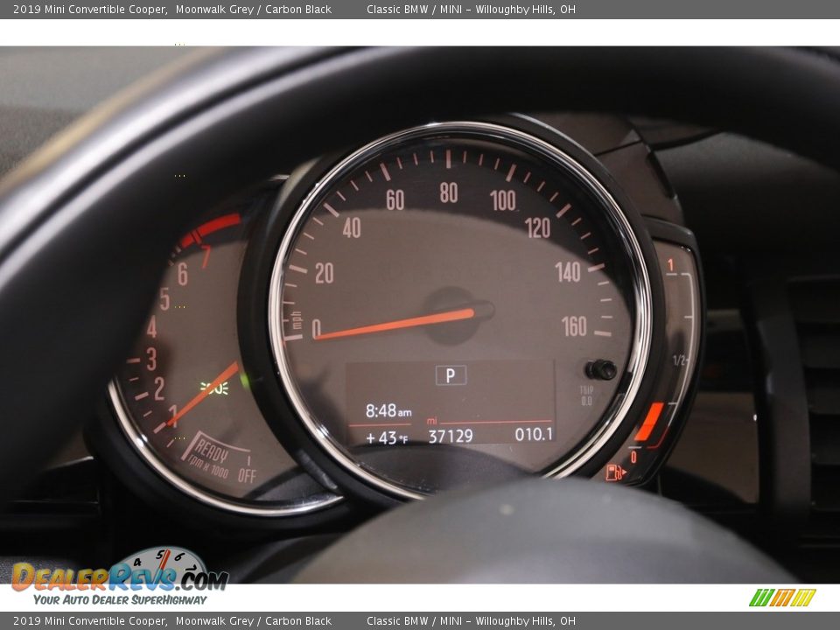Click the 140 mark on the speedometer
840x630 pixels.
pos(568,272)
